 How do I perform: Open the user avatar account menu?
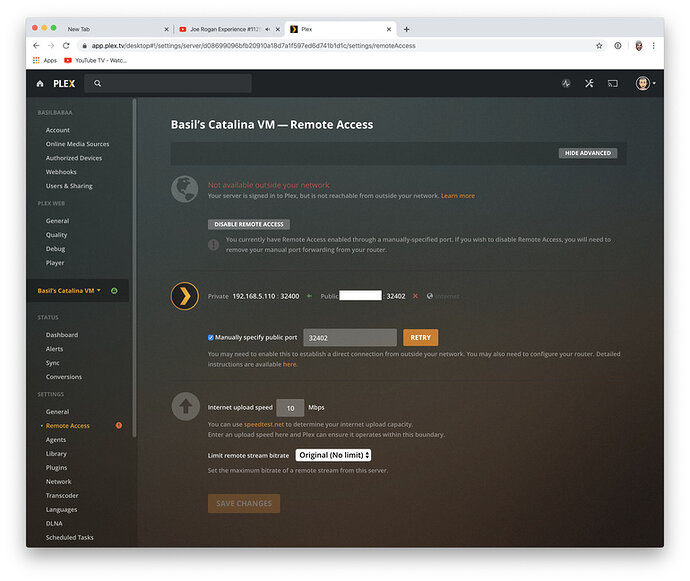pos(645,83)
